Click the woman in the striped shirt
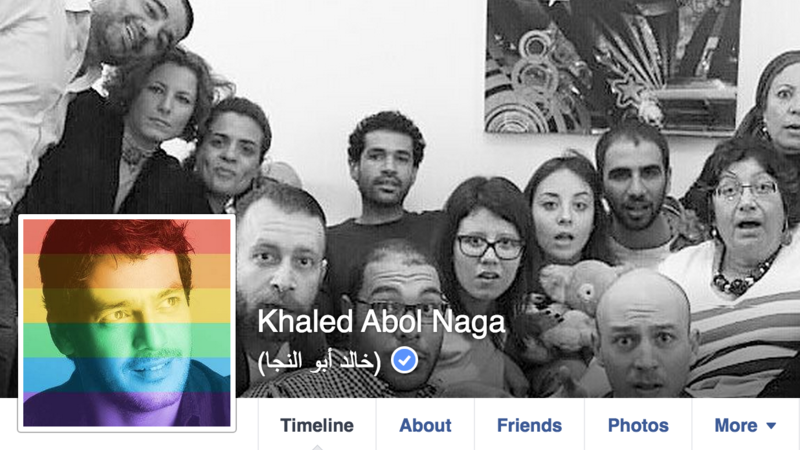Viewport: 800px width, 450px height. [742, 265]
